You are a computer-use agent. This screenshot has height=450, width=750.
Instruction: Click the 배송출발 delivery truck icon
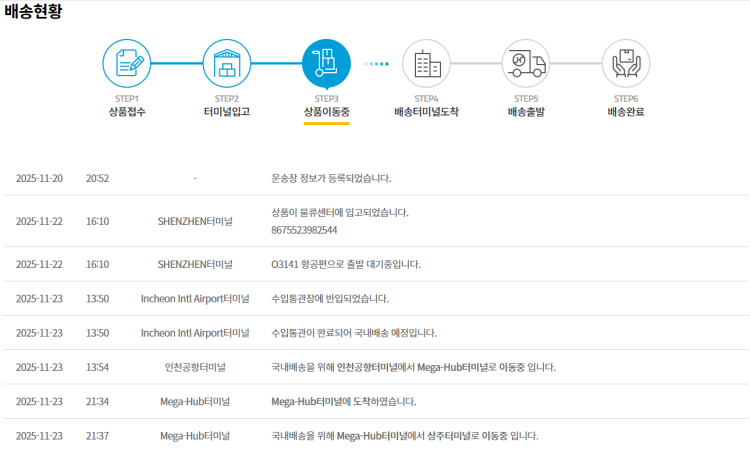526,64
